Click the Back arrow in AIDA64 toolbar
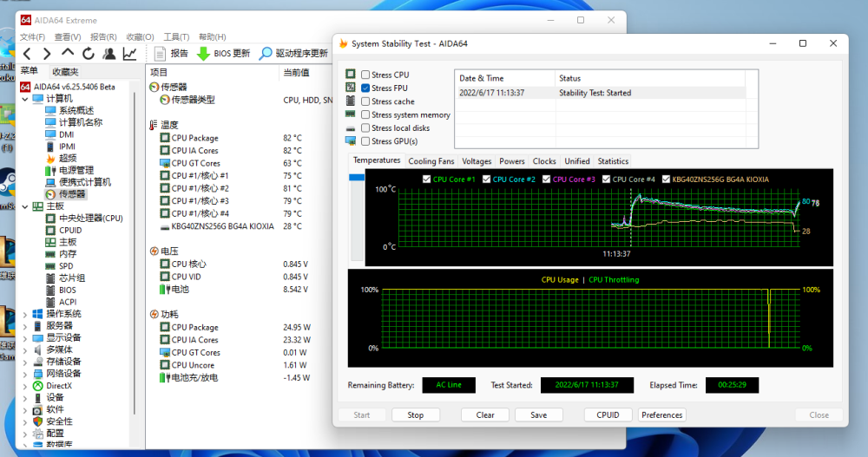This screenshot has width=868, height=457. pyautogui.click(x=27, y=54)
